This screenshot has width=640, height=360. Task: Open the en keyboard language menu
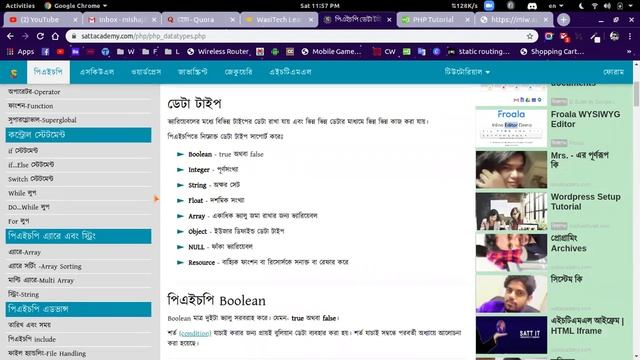point(556,6)
